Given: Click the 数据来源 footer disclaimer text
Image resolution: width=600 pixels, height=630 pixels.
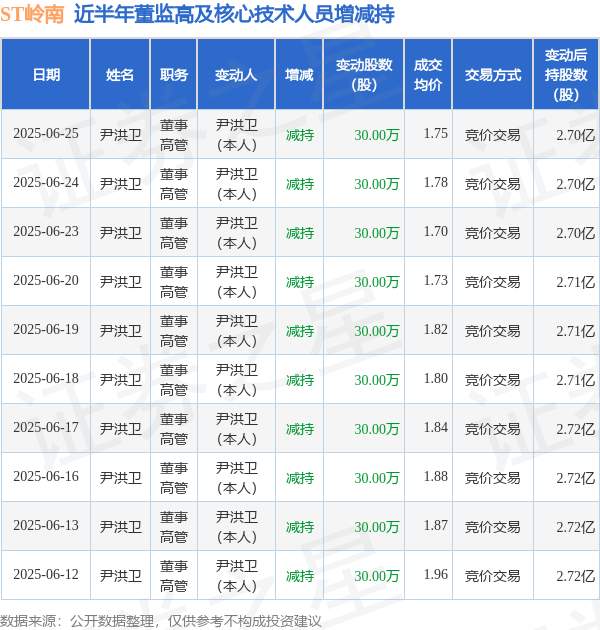Looking at the screenshot, I should [x=161, y=621].
